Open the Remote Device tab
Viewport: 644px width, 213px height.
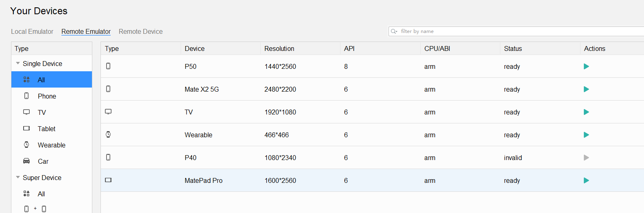pos(141,31)
